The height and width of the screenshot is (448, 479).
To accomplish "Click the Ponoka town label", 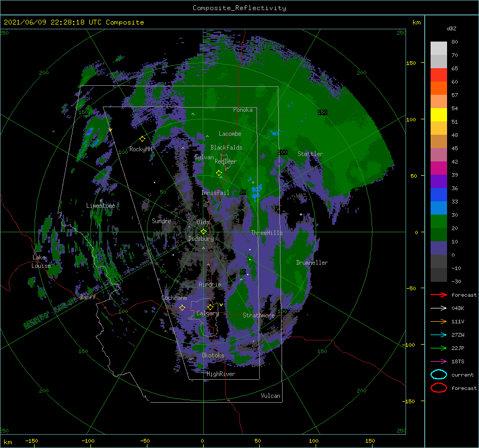I will click(x=243, y=110).
